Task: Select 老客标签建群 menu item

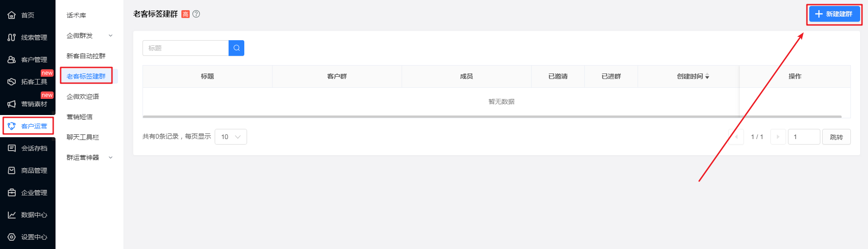Action: (x=86, y=76)
